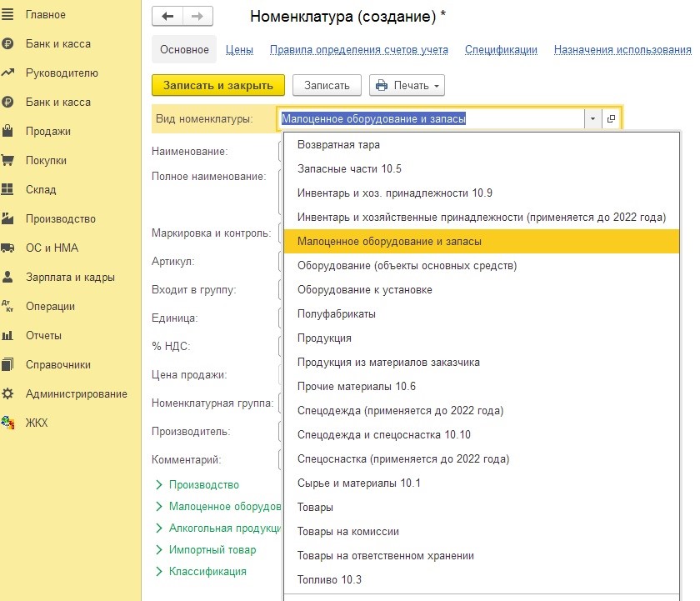Open Правила определения счетов учета tab
This screenshot has width=700, height=601.
tap(359, 49)
